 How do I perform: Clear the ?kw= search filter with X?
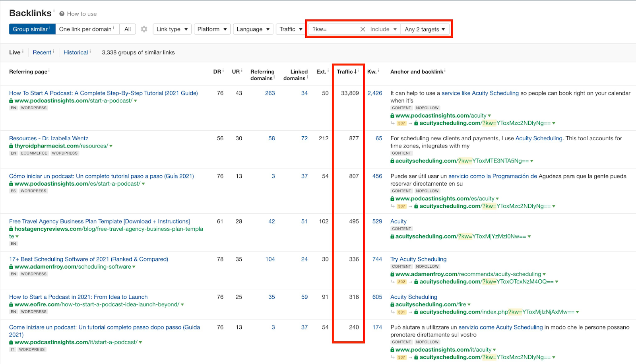(363, 29)
